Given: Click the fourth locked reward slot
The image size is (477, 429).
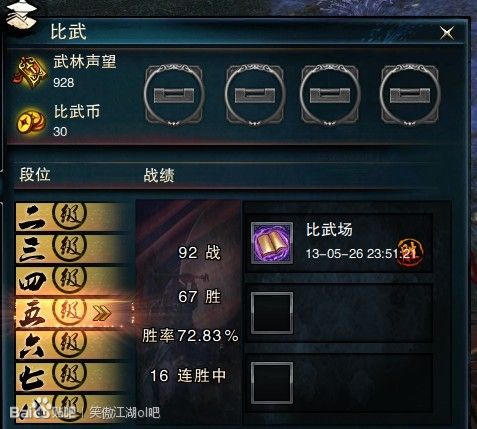Looking at the screenshot, I should (x=410, y=95).
